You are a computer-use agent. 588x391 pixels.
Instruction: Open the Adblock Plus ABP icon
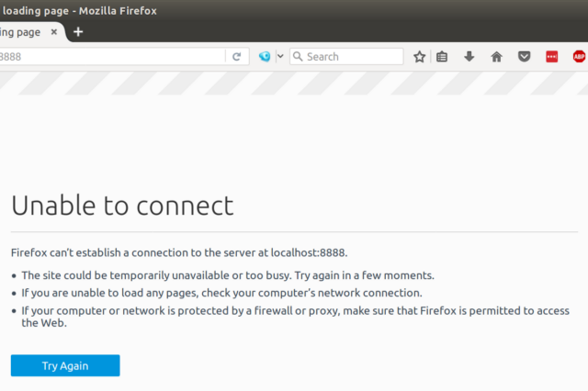[579, 57]
